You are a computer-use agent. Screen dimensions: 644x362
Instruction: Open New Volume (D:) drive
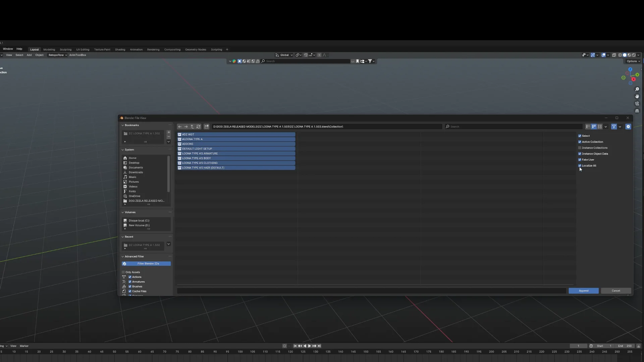tap(139, 225)
